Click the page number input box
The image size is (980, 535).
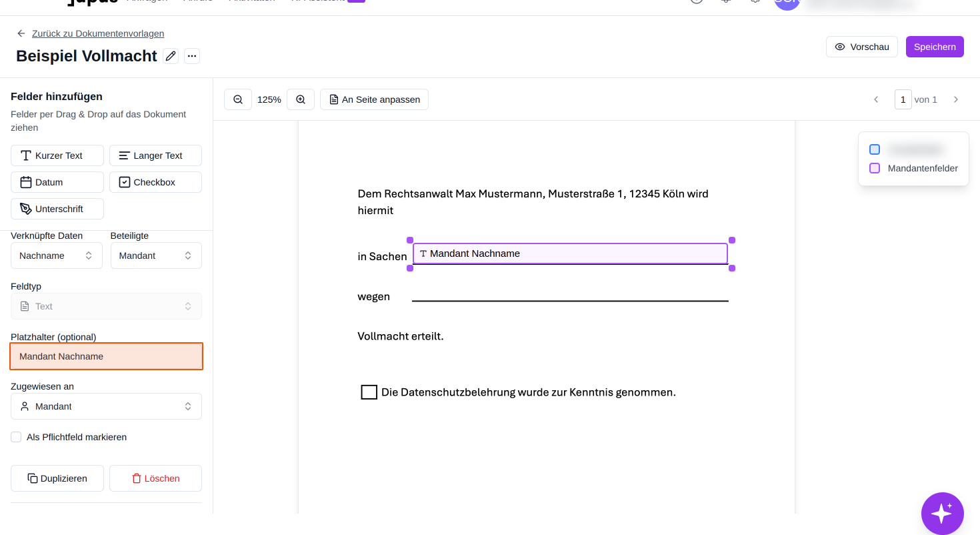click(x=903, y=99)
